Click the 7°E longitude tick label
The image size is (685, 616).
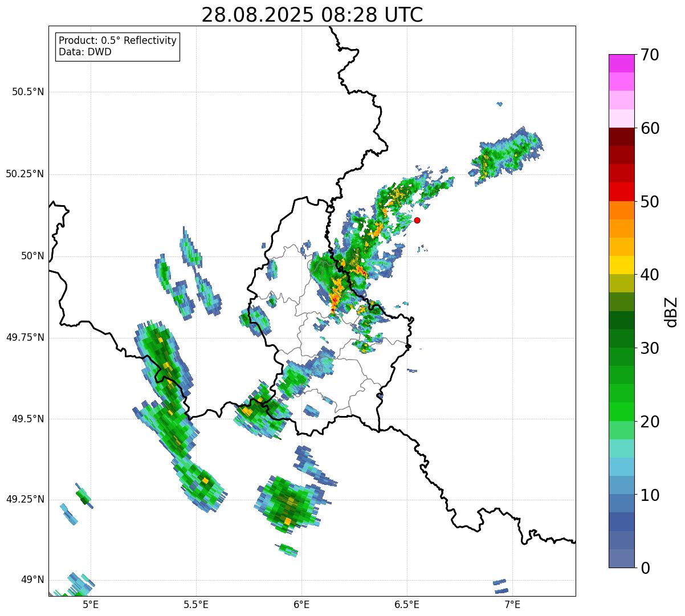click(x=512, y=603)
